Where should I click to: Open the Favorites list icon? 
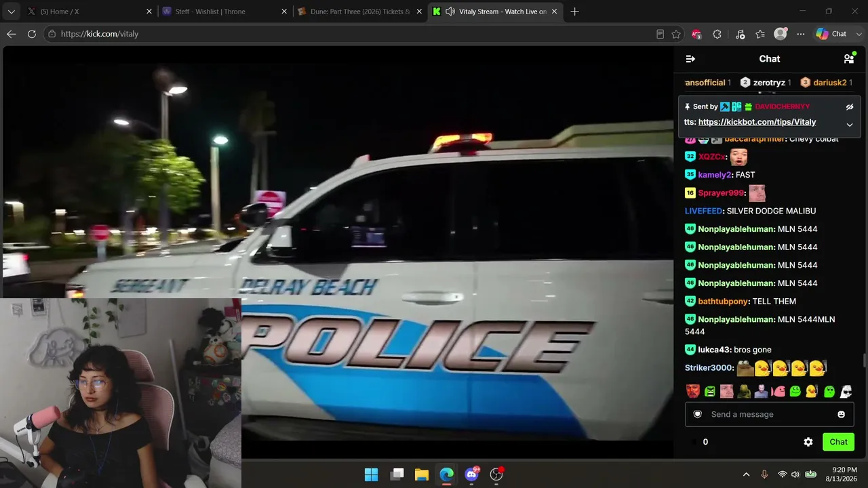[x=760, y=34]
